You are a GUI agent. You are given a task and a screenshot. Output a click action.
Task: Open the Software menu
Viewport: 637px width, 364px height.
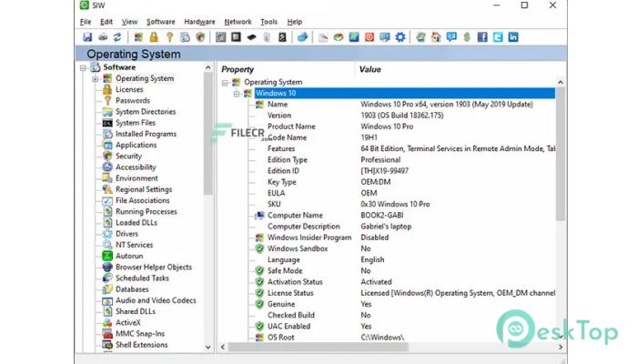pyautogui.click(x=160, y=22)
